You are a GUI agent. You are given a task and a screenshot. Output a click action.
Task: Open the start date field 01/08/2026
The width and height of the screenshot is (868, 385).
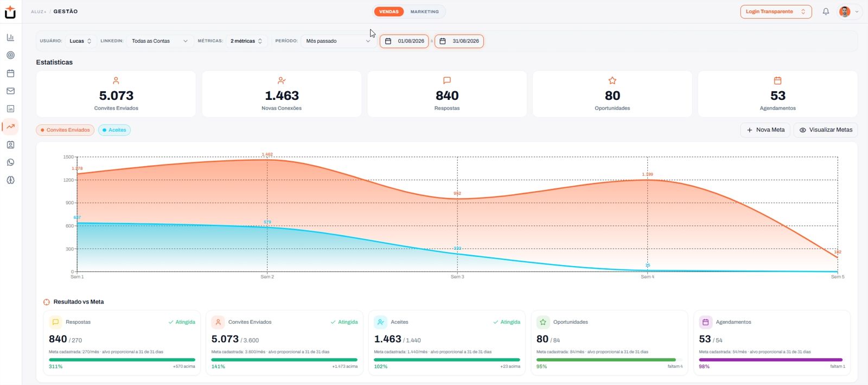pyautogui.click(x=404, y=41)
